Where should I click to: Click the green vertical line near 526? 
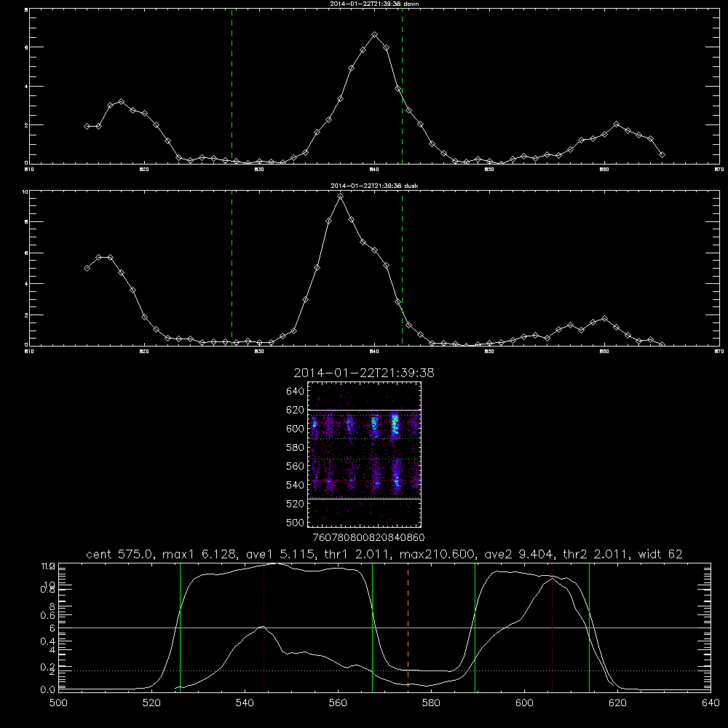[180, 627]
